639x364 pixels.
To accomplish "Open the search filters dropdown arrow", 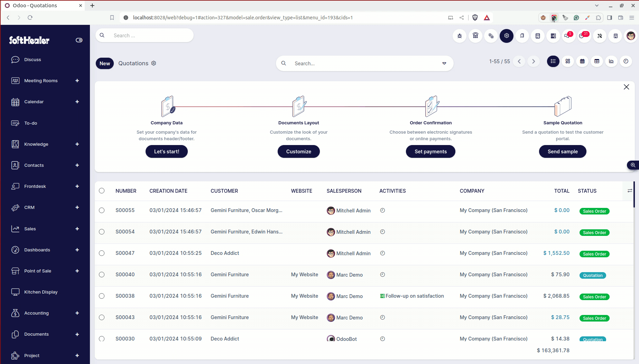I will coord(444,64).
